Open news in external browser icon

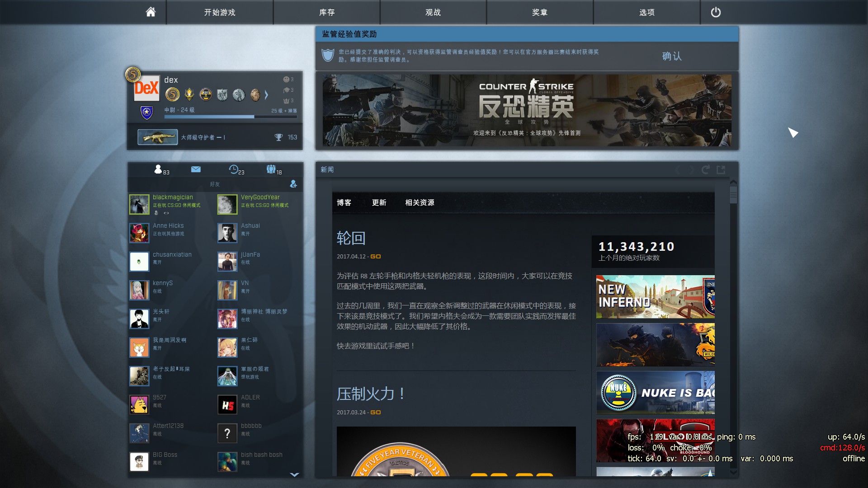(x=721, y=170)
